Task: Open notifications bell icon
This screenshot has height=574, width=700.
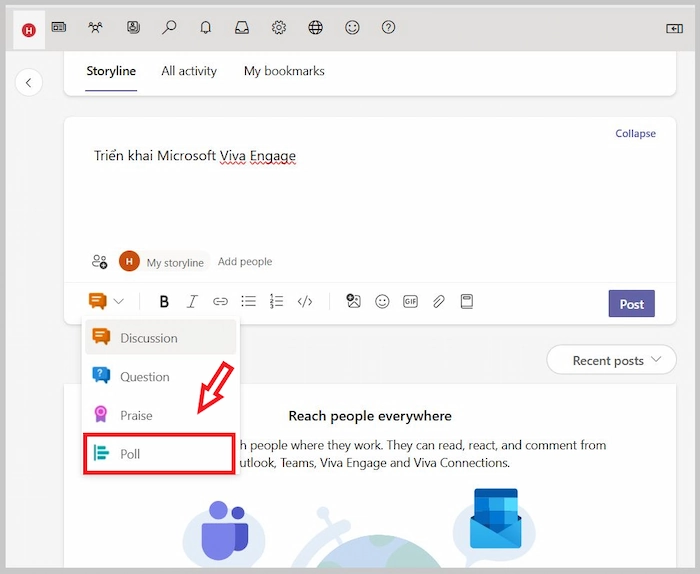Action: [x=205, y=28]
